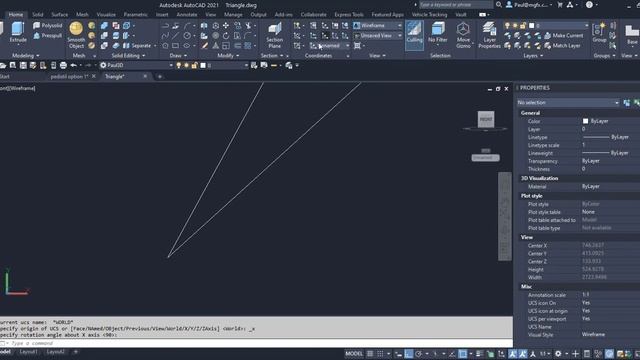640x360 pixels.
Task: Click the Make Current layer button
Action: click(563, 36)
